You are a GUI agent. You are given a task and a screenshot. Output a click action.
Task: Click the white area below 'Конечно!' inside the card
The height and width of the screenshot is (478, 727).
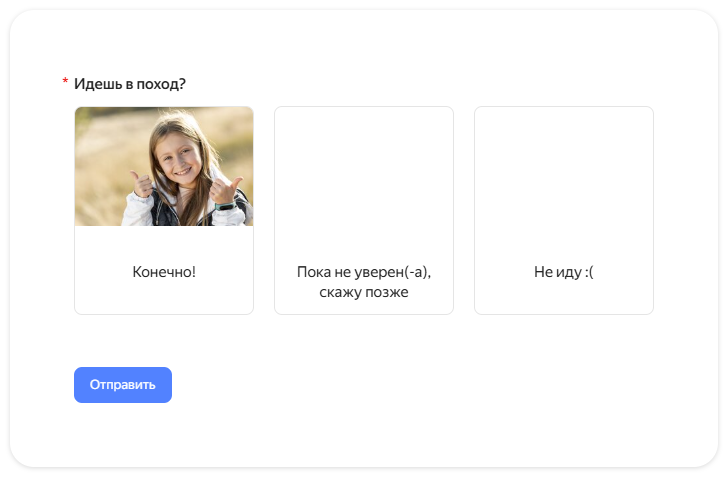(x=164, y=297)
